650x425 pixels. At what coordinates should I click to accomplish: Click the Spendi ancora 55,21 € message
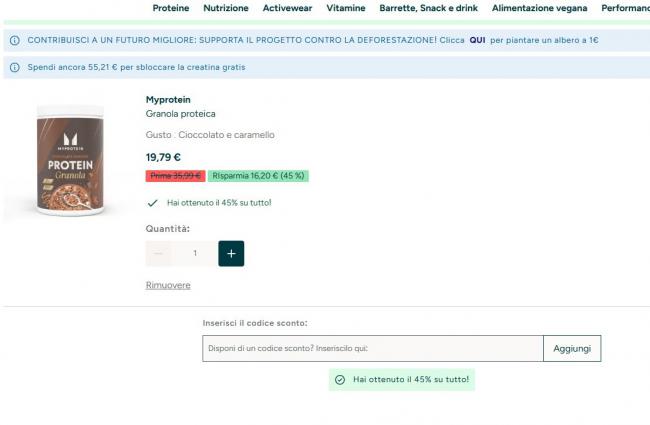click(x=136, y=67)
